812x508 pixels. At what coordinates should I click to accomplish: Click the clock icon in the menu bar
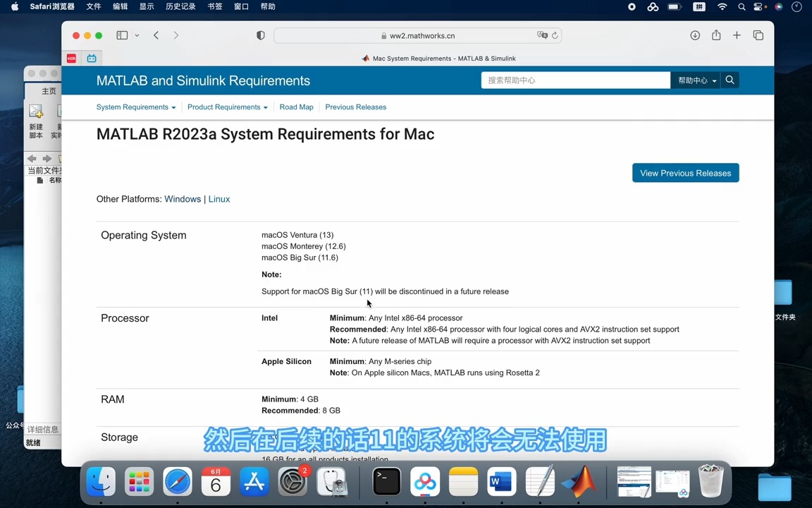(x=796, y=7)
